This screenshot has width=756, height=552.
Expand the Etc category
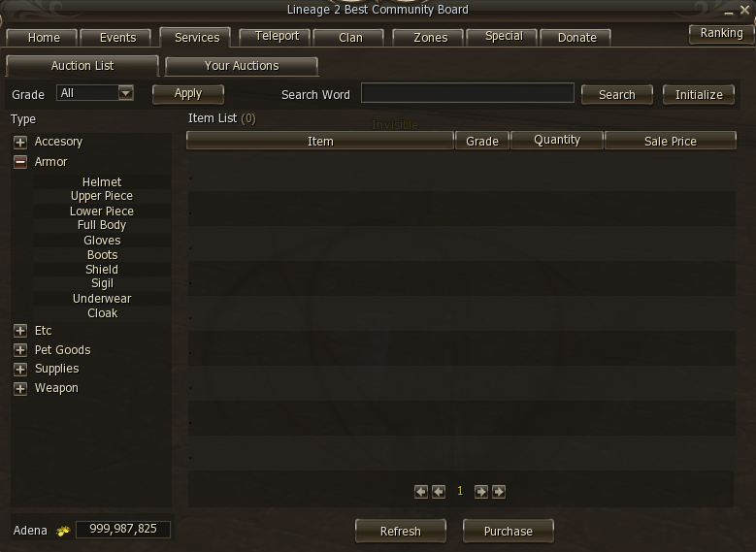[x=20, y=330]
